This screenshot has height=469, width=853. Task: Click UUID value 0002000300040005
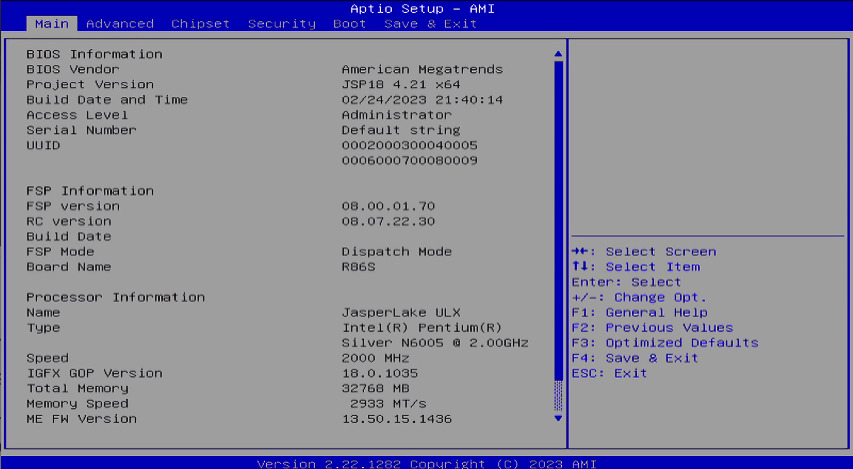410,145
